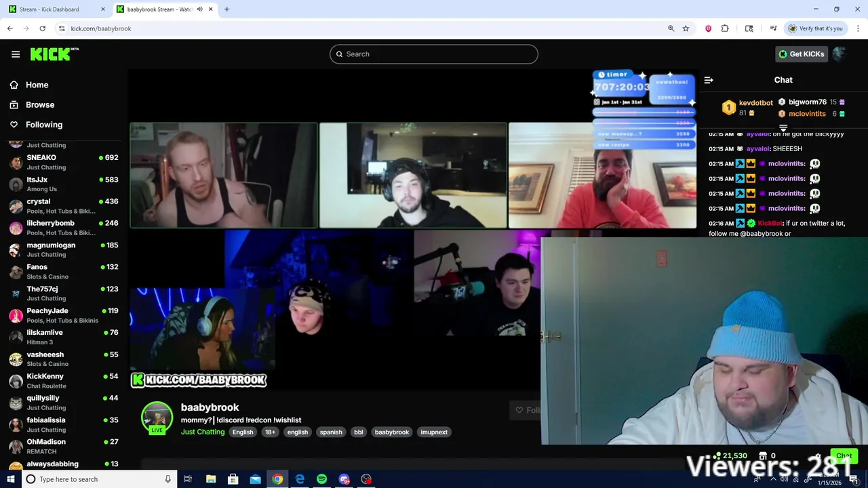Screen dimensions: 868x488
Task: Open fabiaalissia channel in sidebar
Action: tap(64, 424)
